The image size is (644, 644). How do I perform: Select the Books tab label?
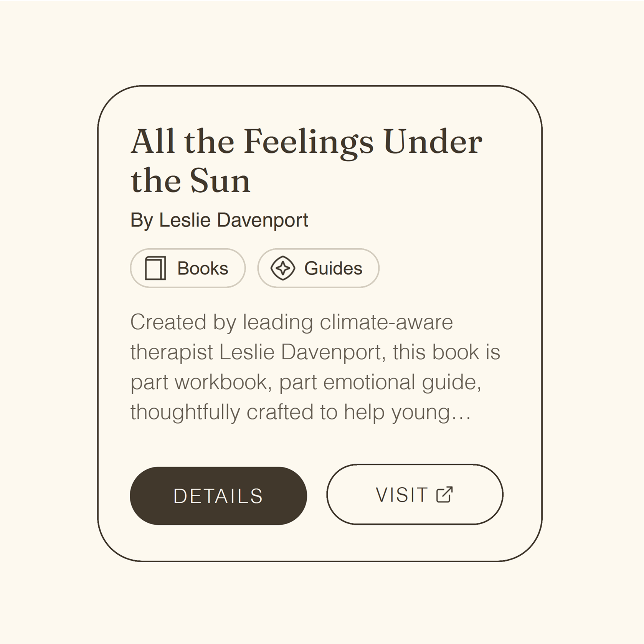tap(202, 268)
